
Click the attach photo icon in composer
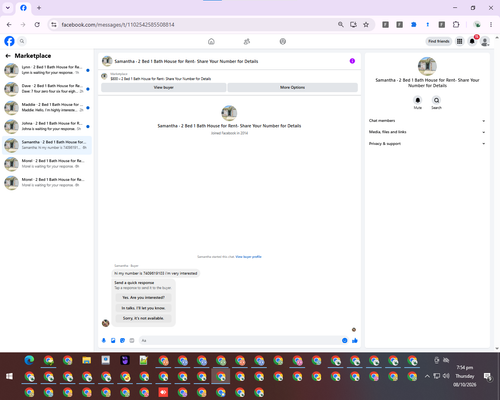coord(113,340)
